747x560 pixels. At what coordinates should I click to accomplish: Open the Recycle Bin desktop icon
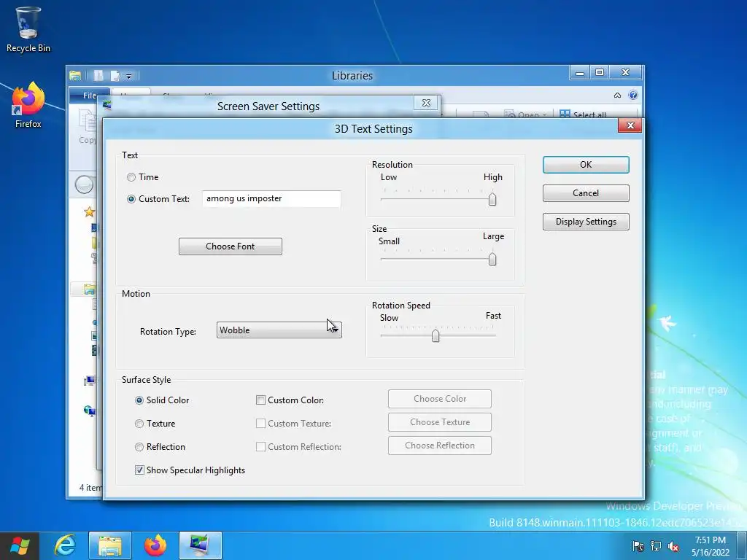(28, 29)
